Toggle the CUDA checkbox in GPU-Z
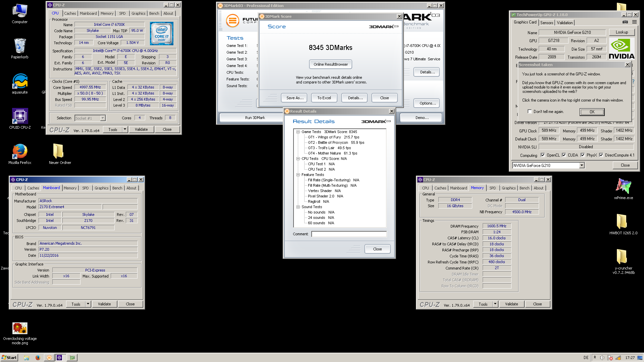Screen dimensions: 644x362 [x=564, y=155]
